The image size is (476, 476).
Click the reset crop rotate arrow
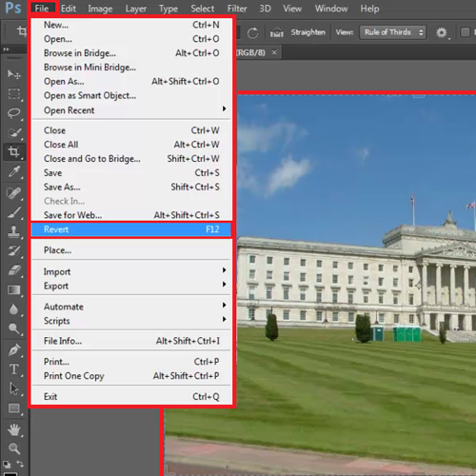(252, 32)
